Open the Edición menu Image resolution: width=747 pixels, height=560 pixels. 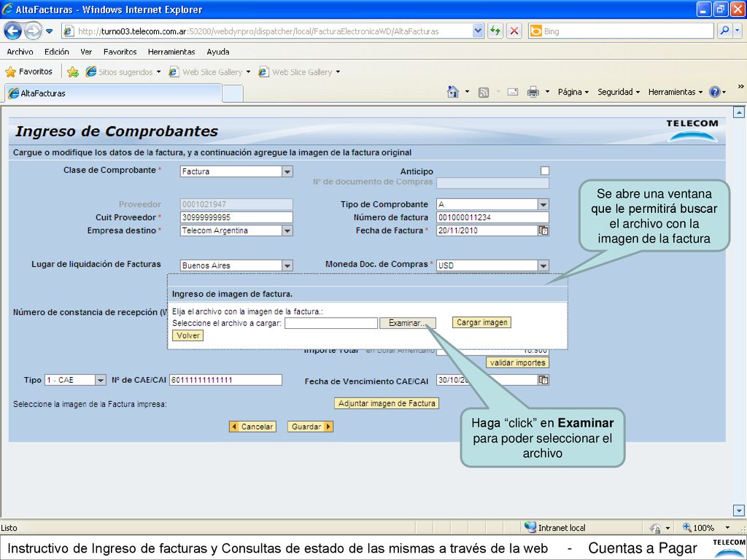[x=57, y=52]
